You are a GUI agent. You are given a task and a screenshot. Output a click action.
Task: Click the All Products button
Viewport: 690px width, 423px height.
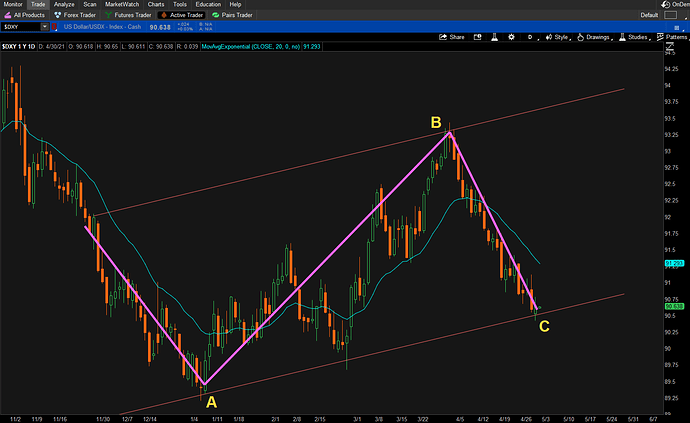coord(26,16)
